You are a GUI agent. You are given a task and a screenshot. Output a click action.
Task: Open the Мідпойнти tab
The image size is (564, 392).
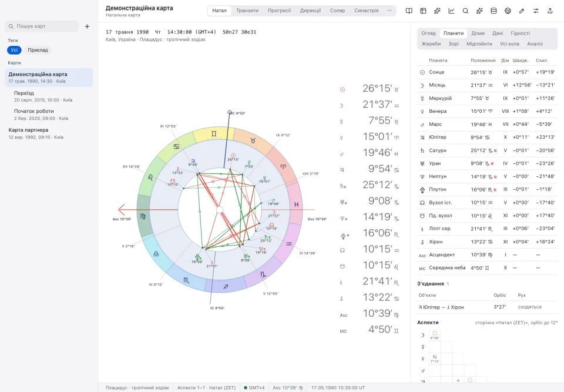point(479,44)
